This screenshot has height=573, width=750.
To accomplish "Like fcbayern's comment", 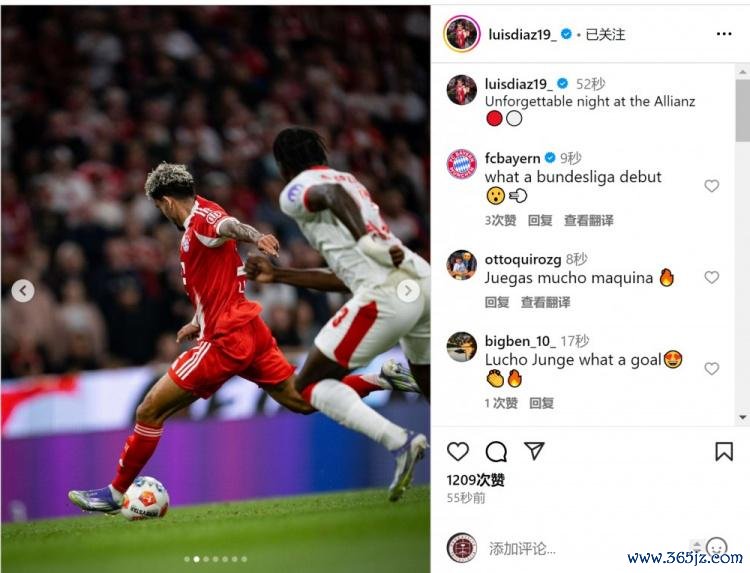I will pyautogui.click(x=711, y=186).
